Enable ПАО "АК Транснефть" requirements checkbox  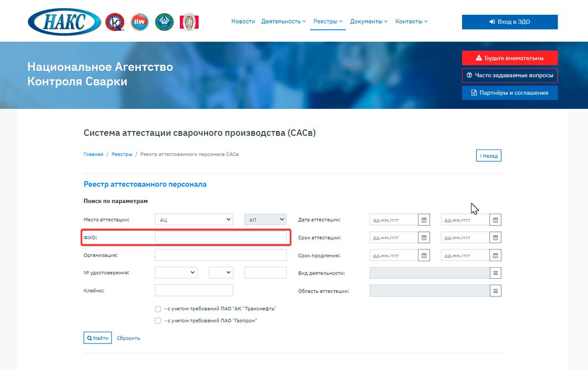(158, 309)
